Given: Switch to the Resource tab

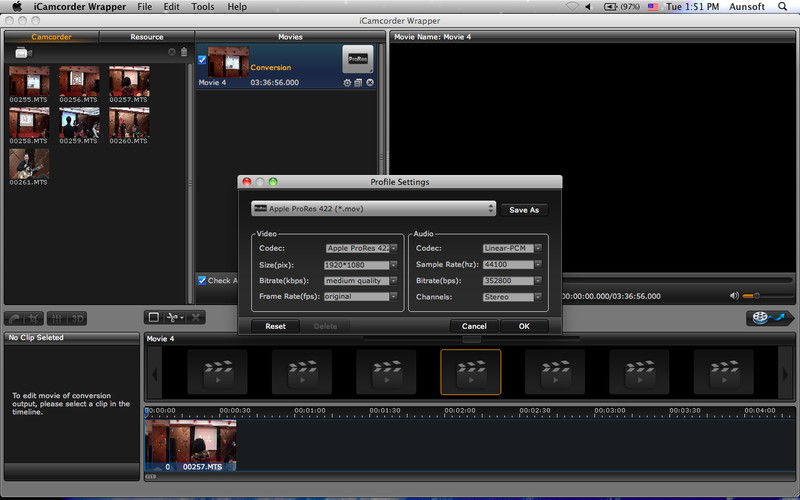Looking at the screenshot, I should 147,37.
